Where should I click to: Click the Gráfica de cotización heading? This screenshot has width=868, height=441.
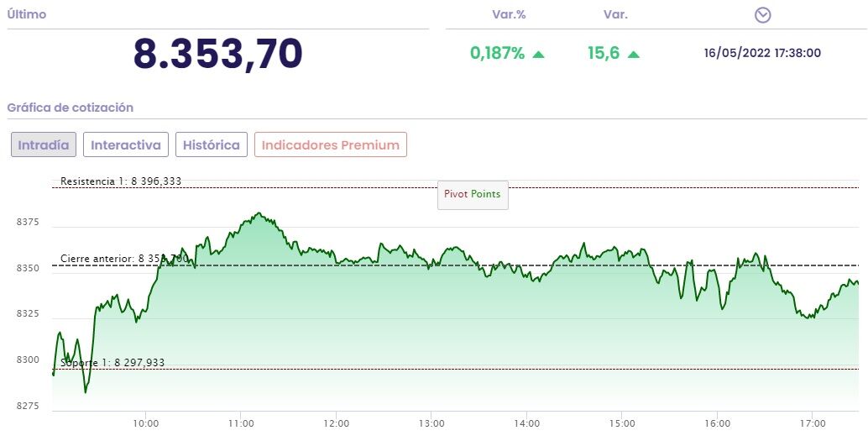coord(71,108)
